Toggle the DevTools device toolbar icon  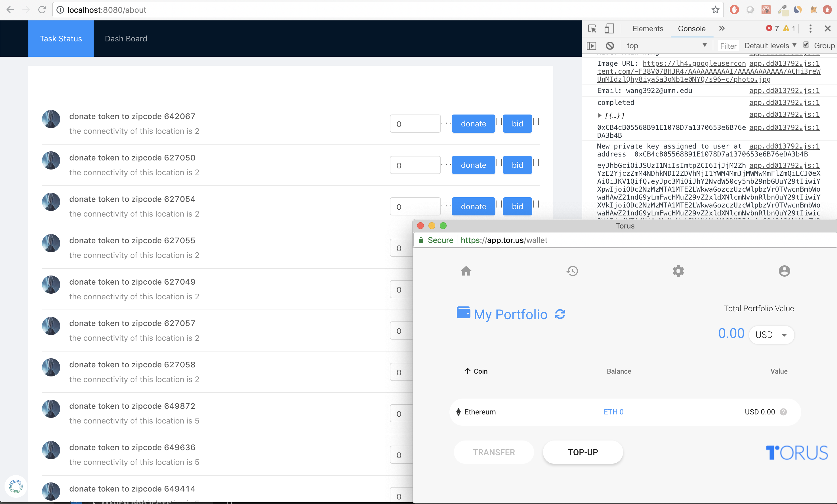609,29
